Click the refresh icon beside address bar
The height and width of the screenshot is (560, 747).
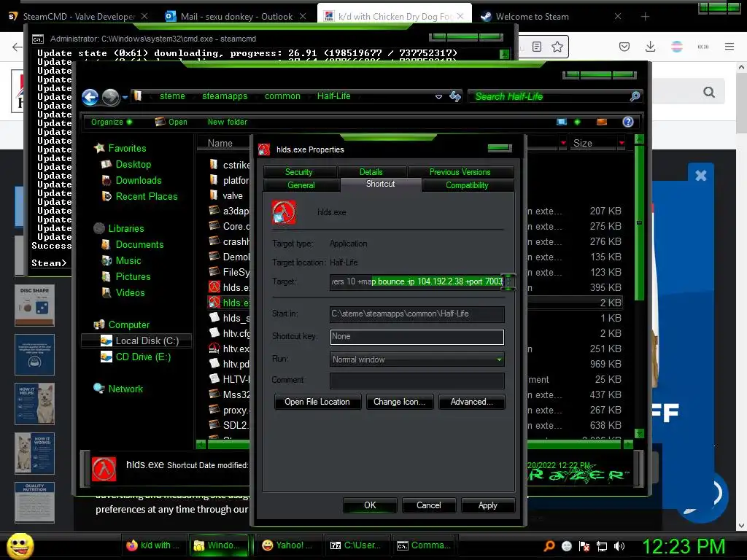click(x=455, y=97)
